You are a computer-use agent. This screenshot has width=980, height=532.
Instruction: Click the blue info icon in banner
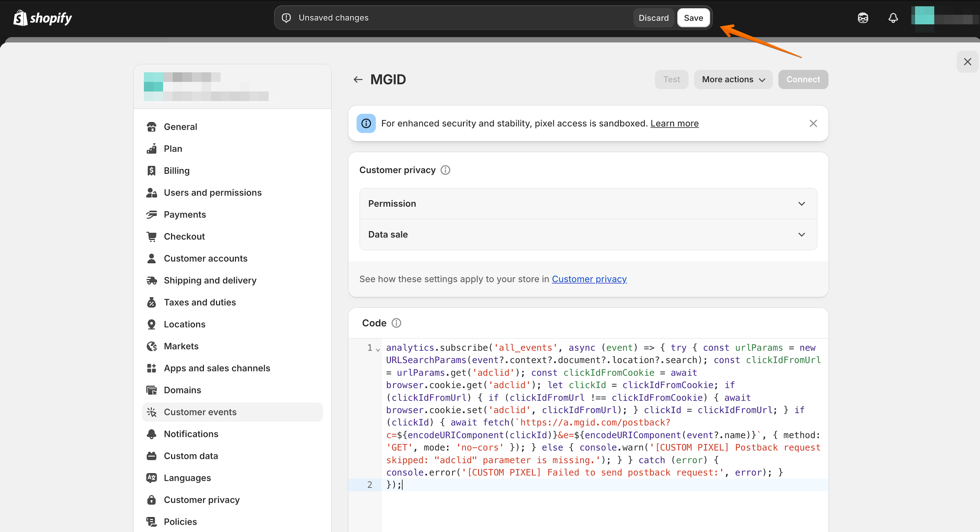click(x=366, y=123)
